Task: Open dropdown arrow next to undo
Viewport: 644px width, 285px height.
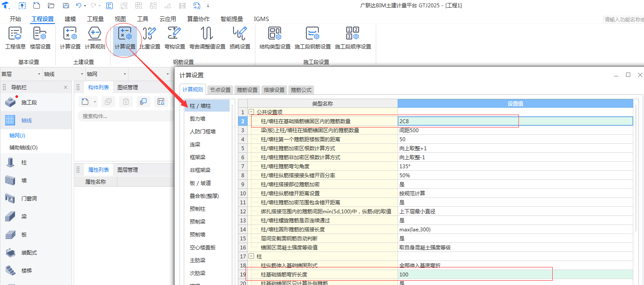Action: [85, 6]
